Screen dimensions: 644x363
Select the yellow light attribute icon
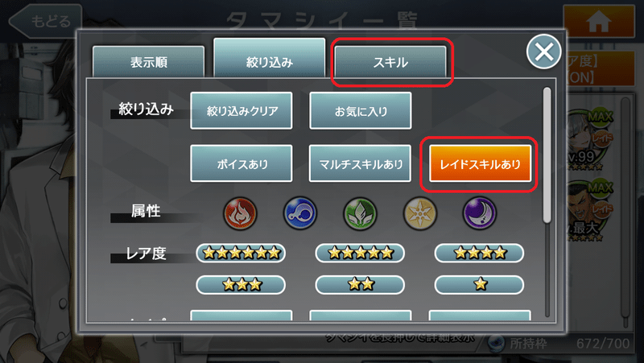(x=419, y=213)
